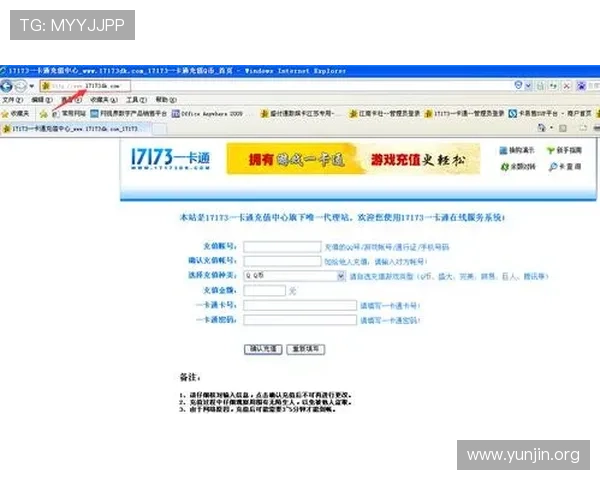600x480 pixels.
Task: Click the address bar showing 17173dk.com
Action: tap(85, 86)
